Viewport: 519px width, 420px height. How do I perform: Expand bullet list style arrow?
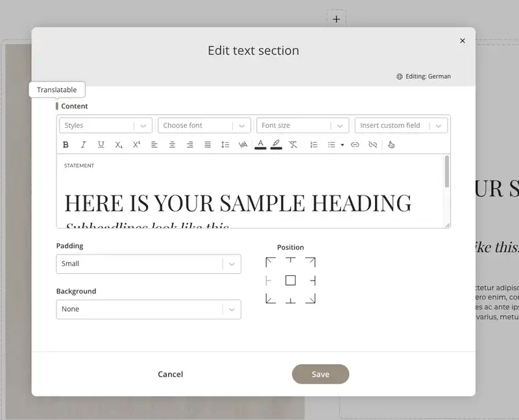pos(343,145)
